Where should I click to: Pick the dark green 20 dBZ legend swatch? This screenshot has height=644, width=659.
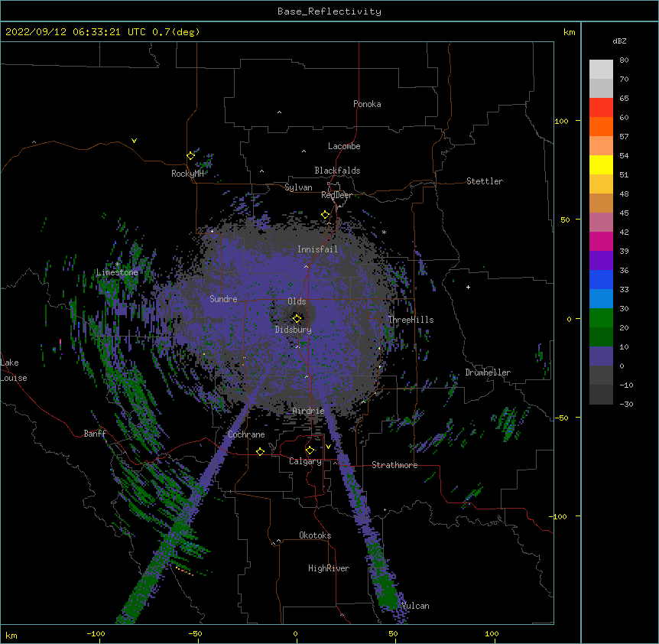[x=601, y=337]
